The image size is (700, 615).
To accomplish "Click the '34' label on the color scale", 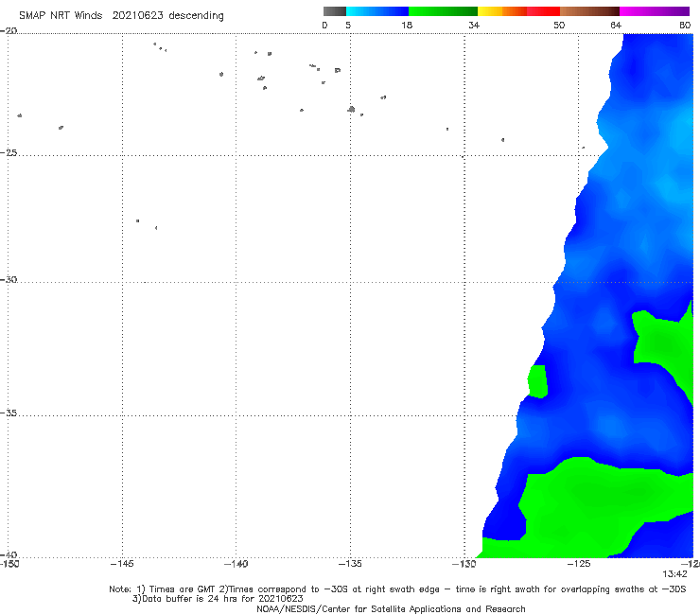I will tap(474, 25).
